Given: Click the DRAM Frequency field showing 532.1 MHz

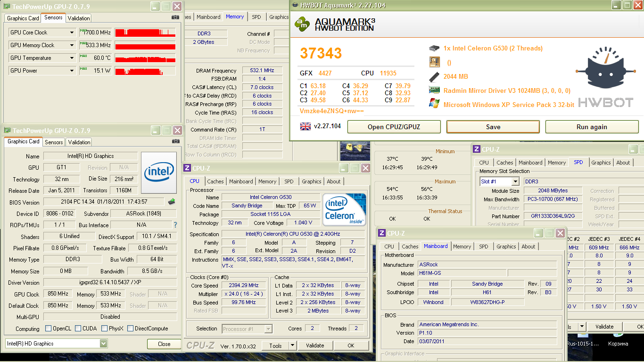Looking at the screenshot, I should [263, 70].
